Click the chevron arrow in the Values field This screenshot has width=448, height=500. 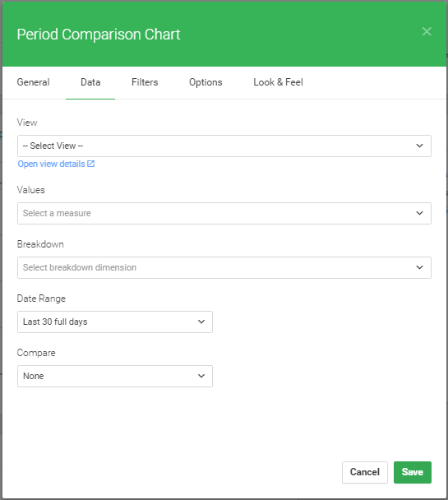(x=420, y=213)
